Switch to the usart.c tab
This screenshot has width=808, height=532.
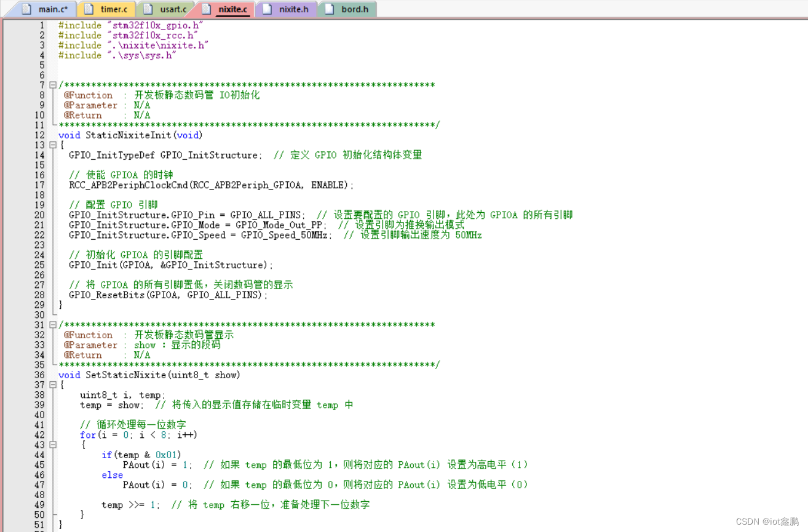pos(167,9)
